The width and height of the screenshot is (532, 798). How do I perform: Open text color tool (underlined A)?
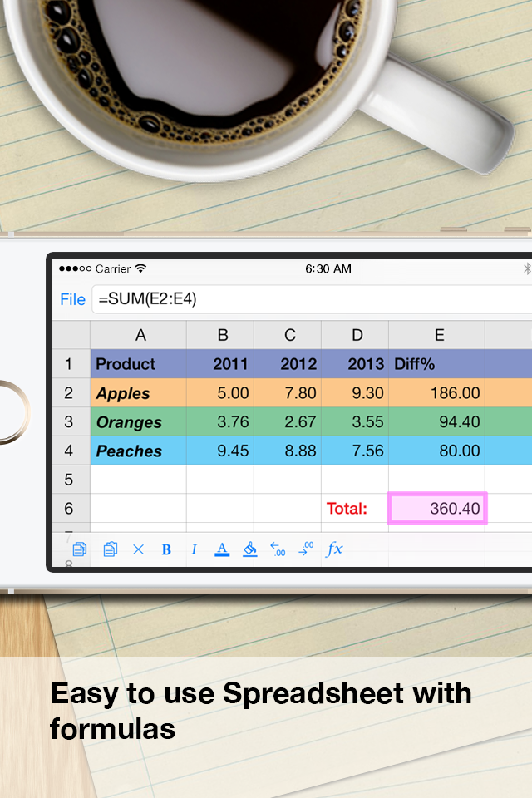(x=222, y=549)
